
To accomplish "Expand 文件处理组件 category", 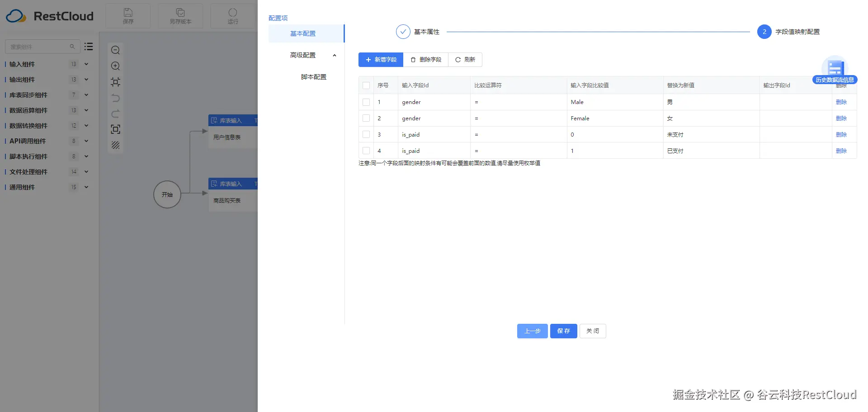I will tap(86, 172).
